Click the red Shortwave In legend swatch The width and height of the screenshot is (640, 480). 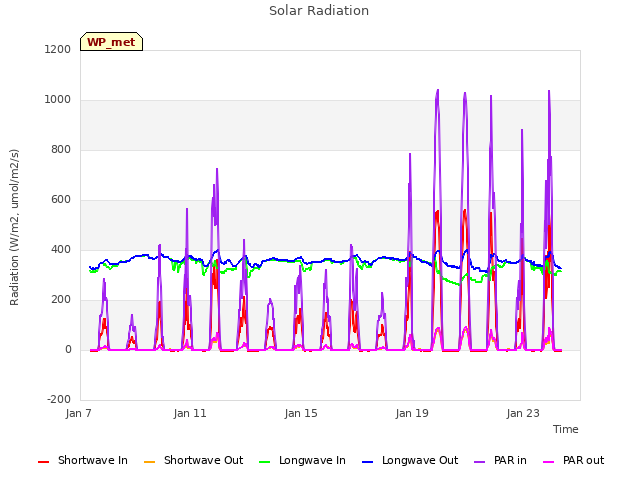point(43,462)
